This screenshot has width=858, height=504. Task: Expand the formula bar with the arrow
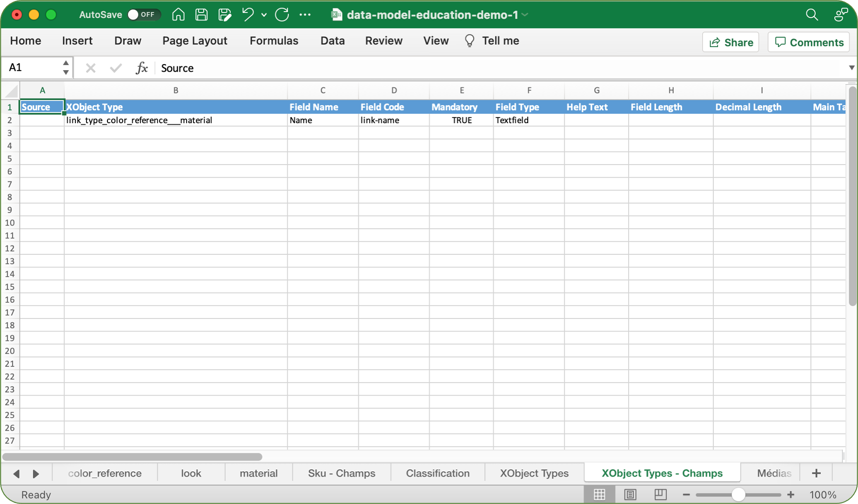851,68
